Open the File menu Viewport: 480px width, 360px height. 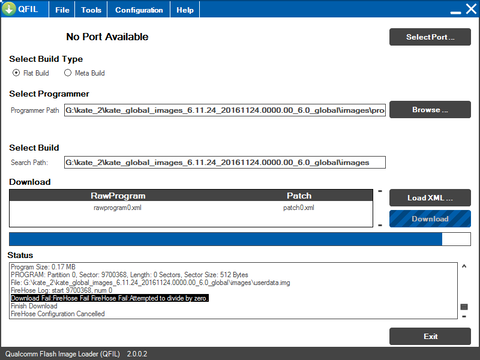pos(62,10)
